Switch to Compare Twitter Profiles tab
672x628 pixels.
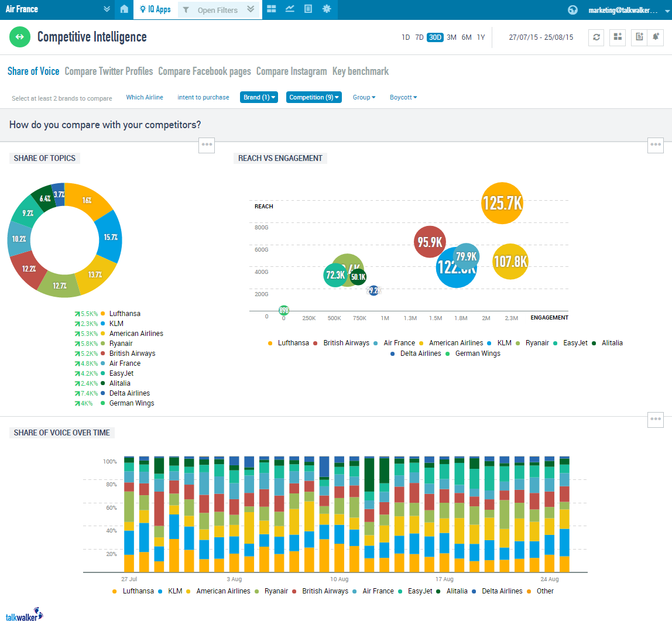click(x=108, y=71)
